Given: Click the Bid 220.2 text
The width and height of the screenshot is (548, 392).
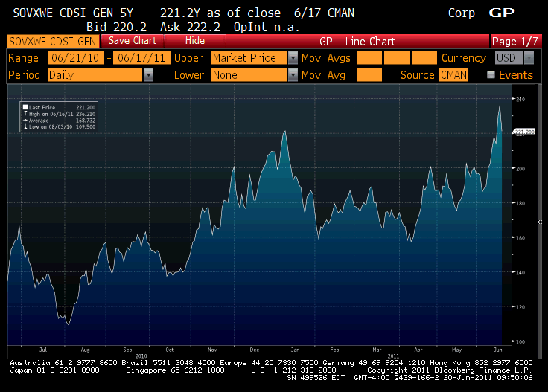Looking at the screenshot, I should [116, 27].
